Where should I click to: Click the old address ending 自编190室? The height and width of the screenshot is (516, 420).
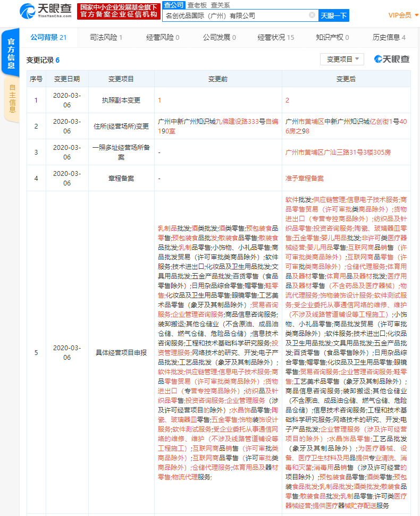click(218, 126)
